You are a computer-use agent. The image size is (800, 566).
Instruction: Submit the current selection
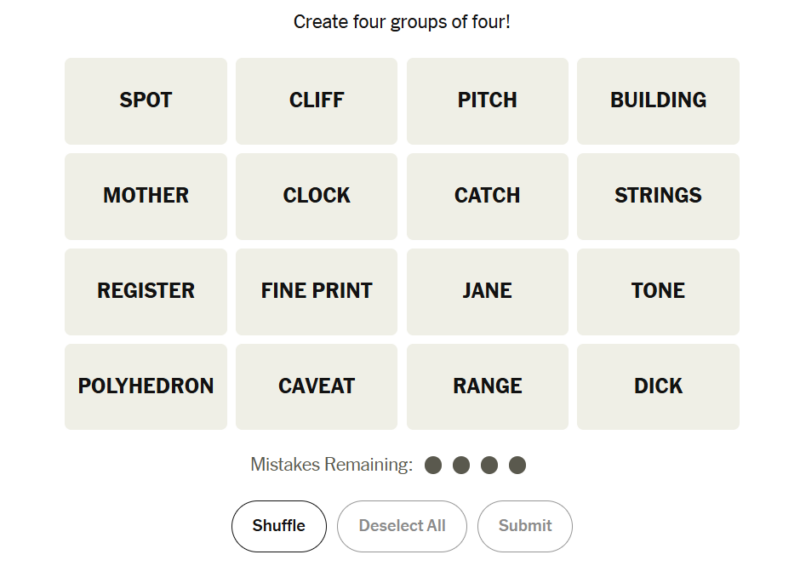[525, 526]
